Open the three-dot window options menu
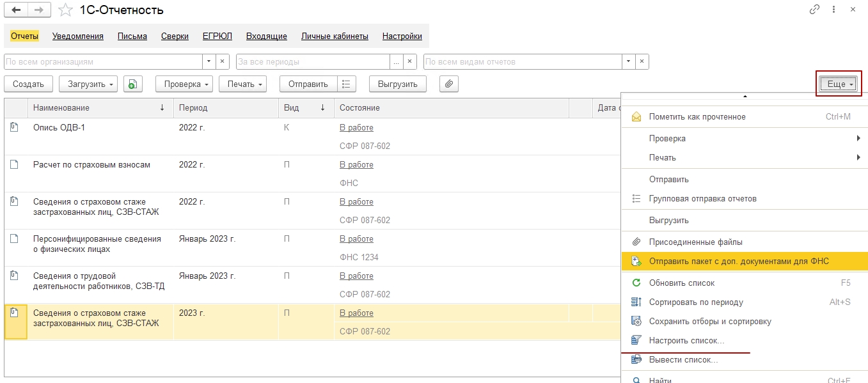868x383 pixels. (x=833, y=10)
